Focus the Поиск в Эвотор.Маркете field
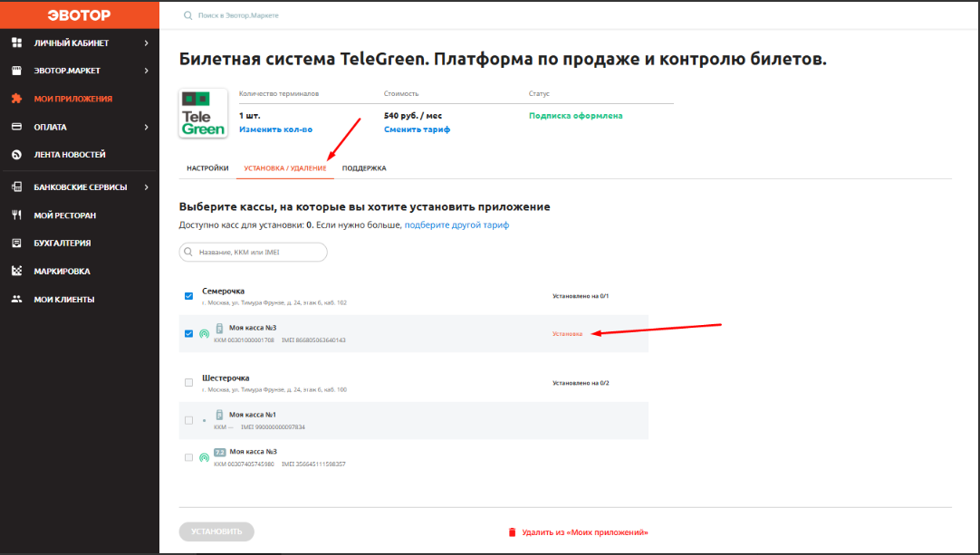Image resolution: width=980 pixels, height=555 pixels. (x=238, y=15)
